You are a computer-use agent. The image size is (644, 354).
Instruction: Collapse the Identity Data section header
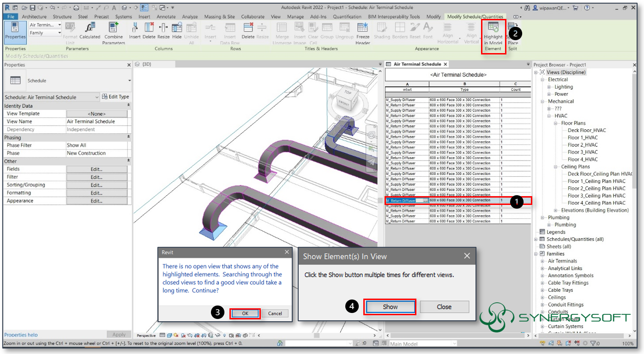click(x=129, y=106)
